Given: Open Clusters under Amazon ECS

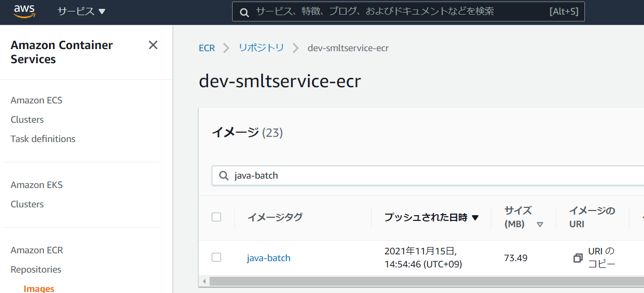Looking at the screenshot, I should click(27, 120).
